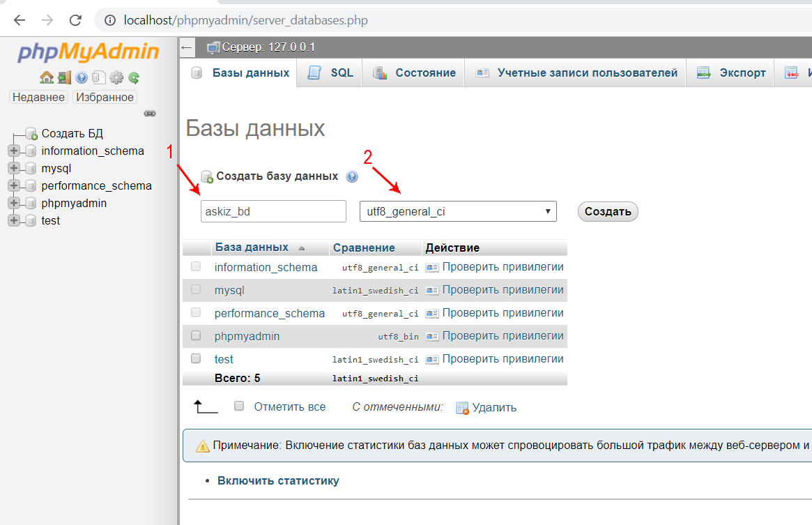Enable the Отметить все checkbox

pyautogui.click(x=239, y=406)
